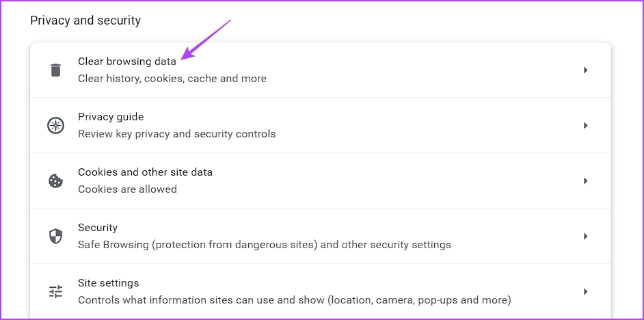Click the Privacy and security heading

85,21
